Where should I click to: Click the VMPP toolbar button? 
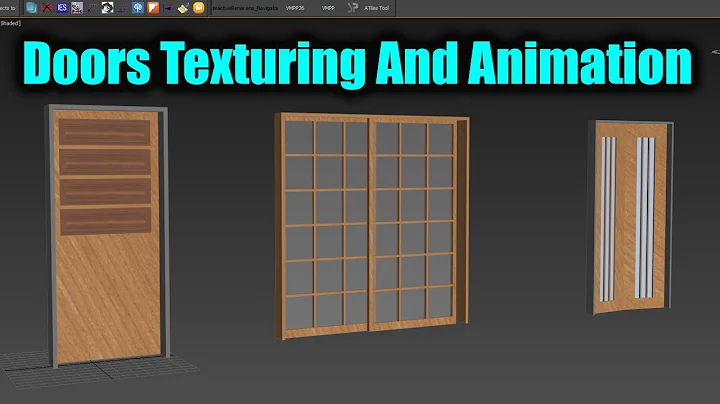pyautogui.click(x=328, y=8)
